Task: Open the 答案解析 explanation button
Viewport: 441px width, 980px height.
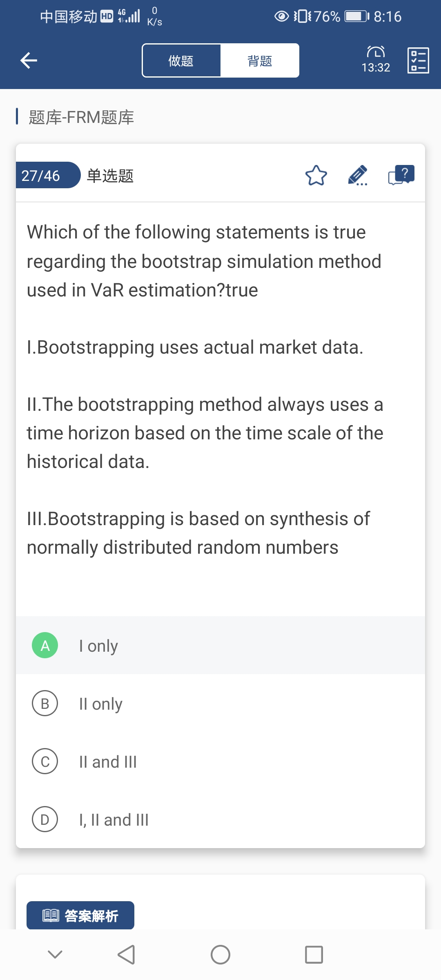Action: (x=80, y=916)
